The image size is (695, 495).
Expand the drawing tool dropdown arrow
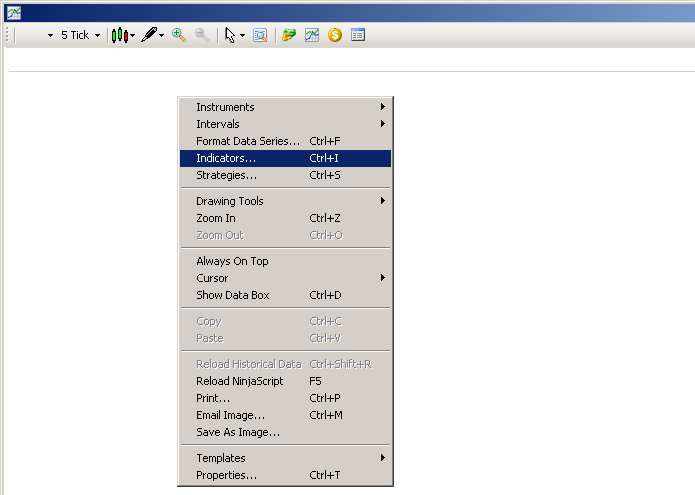pyautogui.click(x=162, y=35)
